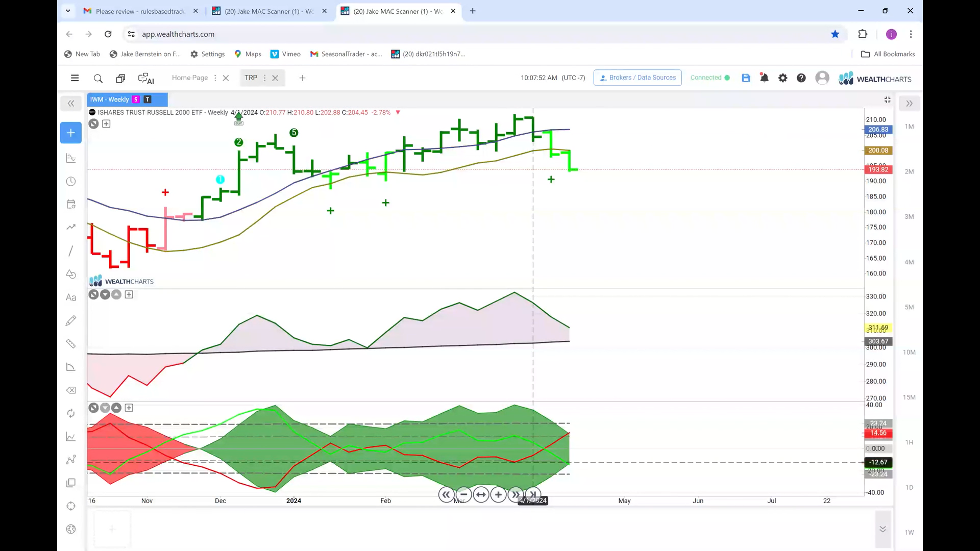
Task: Open Brokers / Data Sources
Action: click(638, 78)
